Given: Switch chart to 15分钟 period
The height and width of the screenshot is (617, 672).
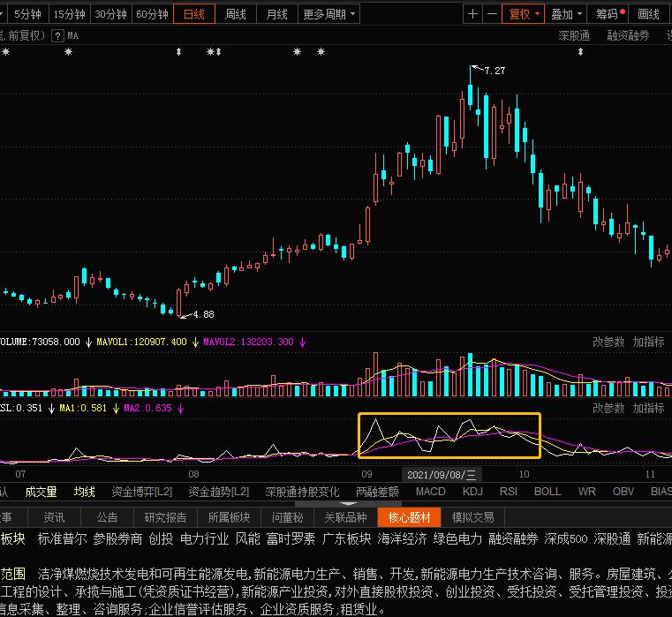Looking at the screenshot, I should (70, 15).
